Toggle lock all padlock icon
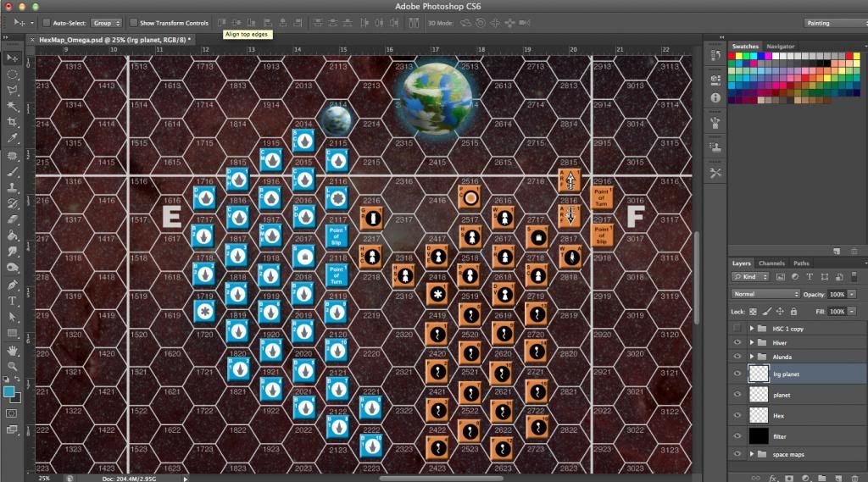The width and height of the screenshot is (868, 482). point(793,312)
